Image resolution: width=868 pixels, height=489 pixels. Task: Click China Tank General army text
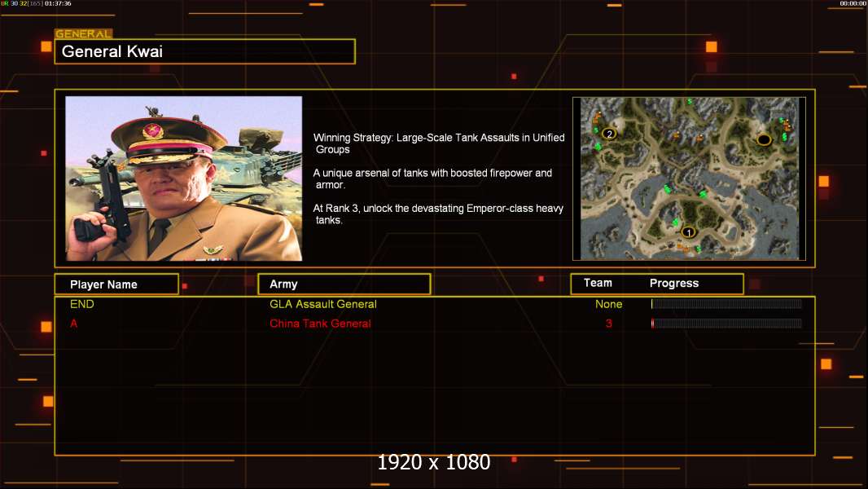(320, 324)
